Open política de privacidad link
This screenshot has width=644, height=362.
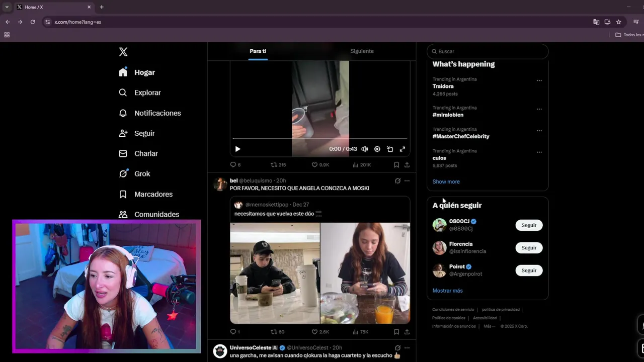point(501,310)
